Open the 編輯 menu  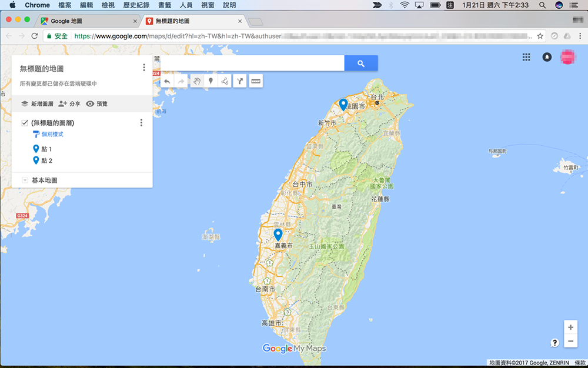click(86, 5)
